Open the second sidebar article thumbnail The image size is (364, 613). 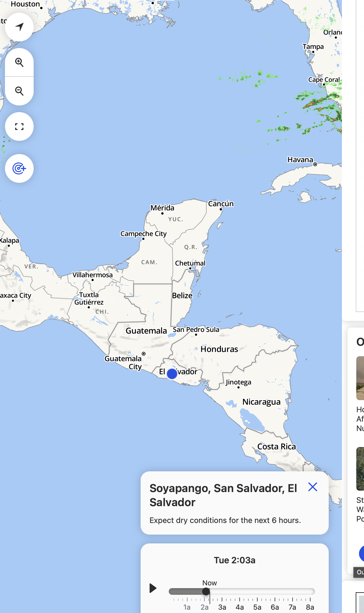[360, 469]
